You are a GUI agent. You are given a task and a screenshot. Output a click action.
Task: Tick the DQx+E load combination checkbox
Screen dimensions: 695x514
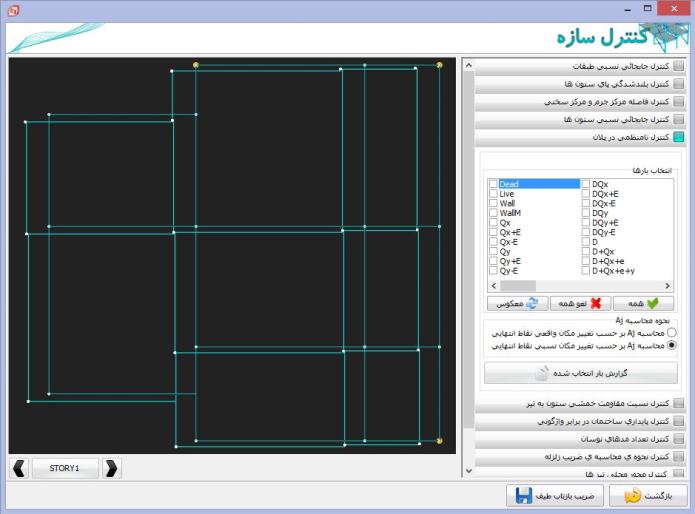tap(585, 194)
